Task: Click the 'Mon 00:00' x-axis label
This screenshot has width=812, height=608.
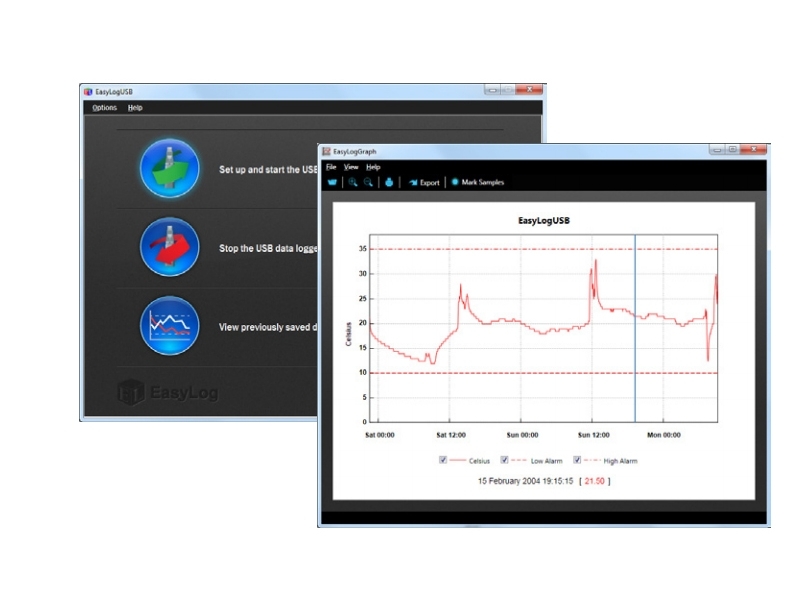Action: coord(664,435)
